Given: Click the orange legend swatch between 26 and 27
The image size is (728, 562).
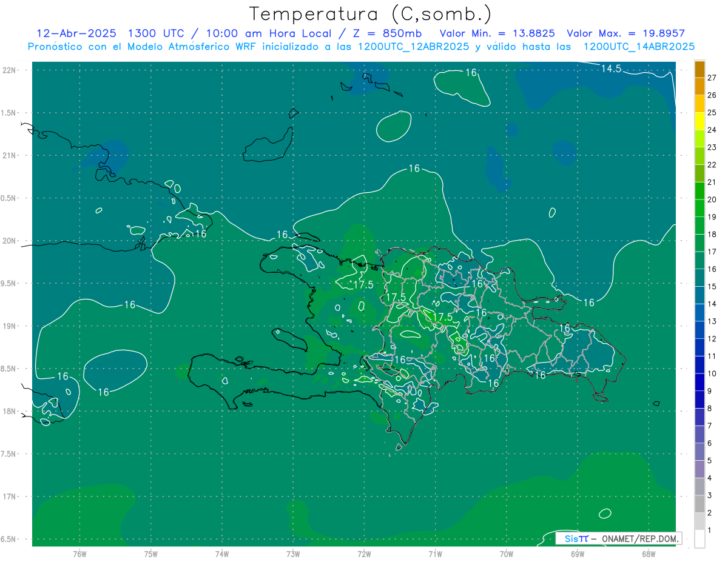Looking at the screenshot, I should pyautogui.click(x=699, y=87).
